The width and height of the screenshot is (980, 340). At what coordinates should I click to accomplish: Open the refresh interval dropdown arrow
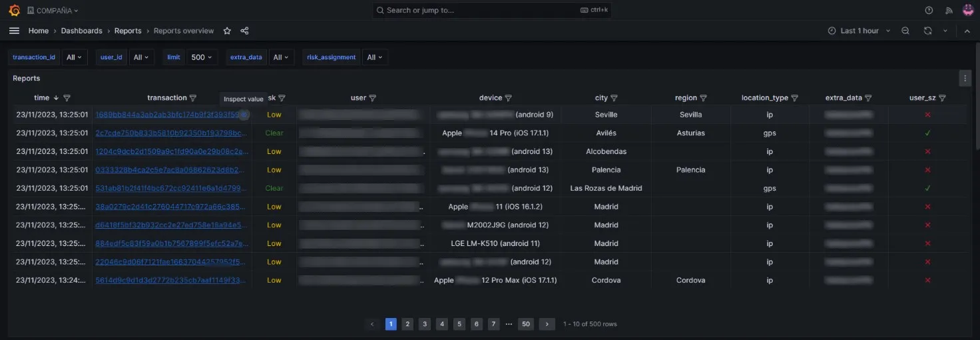click(945, 31)
